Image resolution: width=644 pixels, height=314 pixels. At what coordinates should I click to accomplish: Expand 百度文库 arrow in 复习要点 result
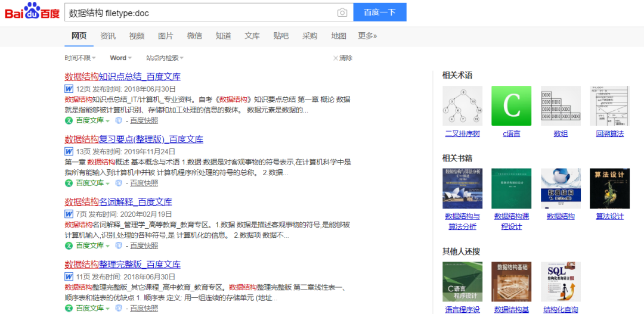point(107,184)
